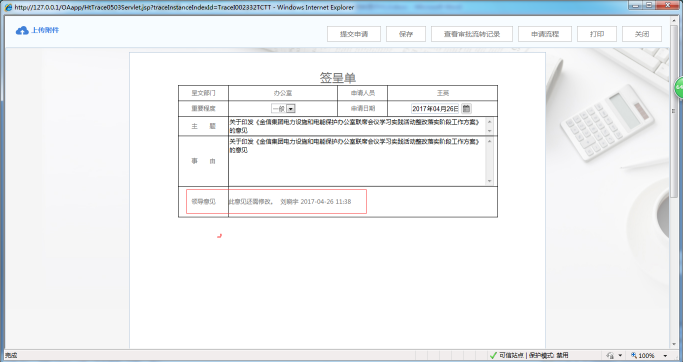Viewport: 683px width, 362px height.
Task: Click the 可信站点 status bar text
Action: (x=511, y=355)
